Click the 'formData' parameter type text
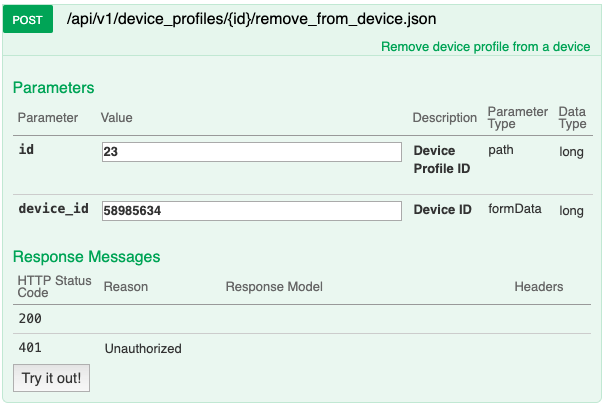The image size is (605, 404). [515, 209]
